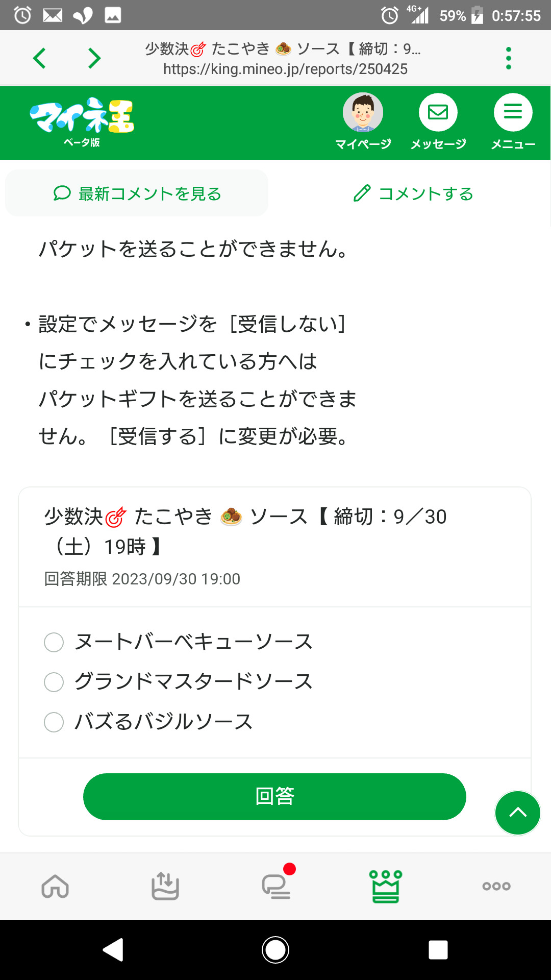Select ヌートバーベキューソース radio option
551x980 pixels.
pyautogui.click(x=54, y=642)
